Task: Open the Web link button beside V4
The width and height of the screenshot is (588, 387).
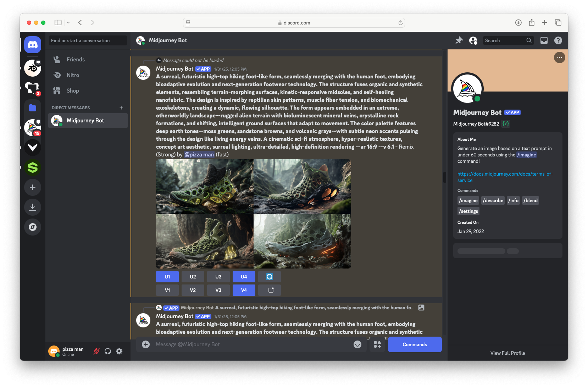Action: [x=270, y=290]
